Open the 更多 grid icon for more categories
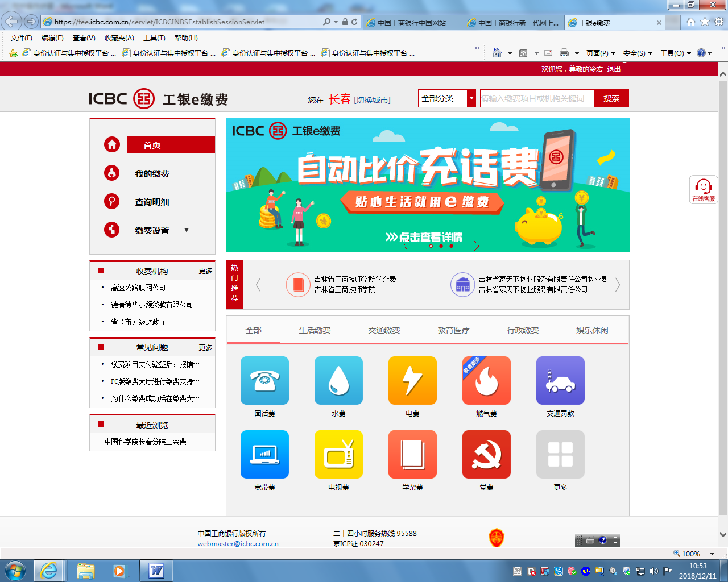Screen dimensions: 728x582 [x=560, y=454]
